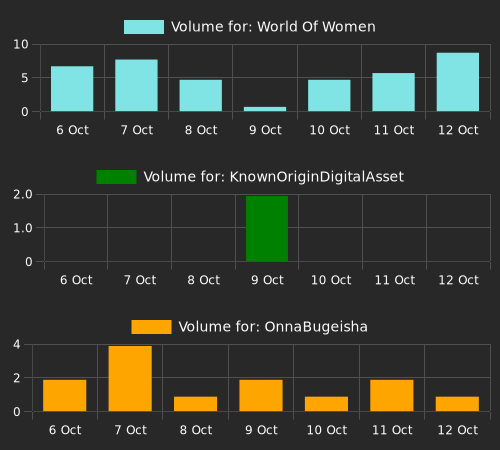Select the World Of Women 6 Oct bar

(72, 89)
